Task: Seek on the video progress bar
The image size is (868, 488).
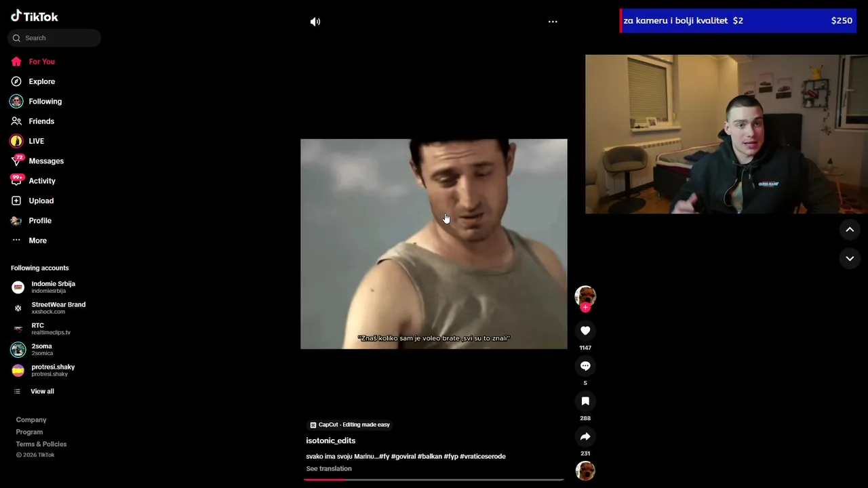Action: pos(434,479)
